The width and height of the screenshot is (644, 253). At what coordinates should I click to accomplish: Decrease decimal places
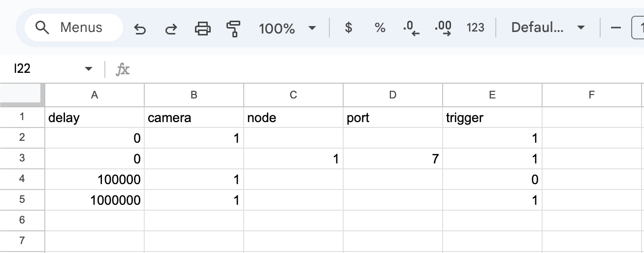(411, 29)
